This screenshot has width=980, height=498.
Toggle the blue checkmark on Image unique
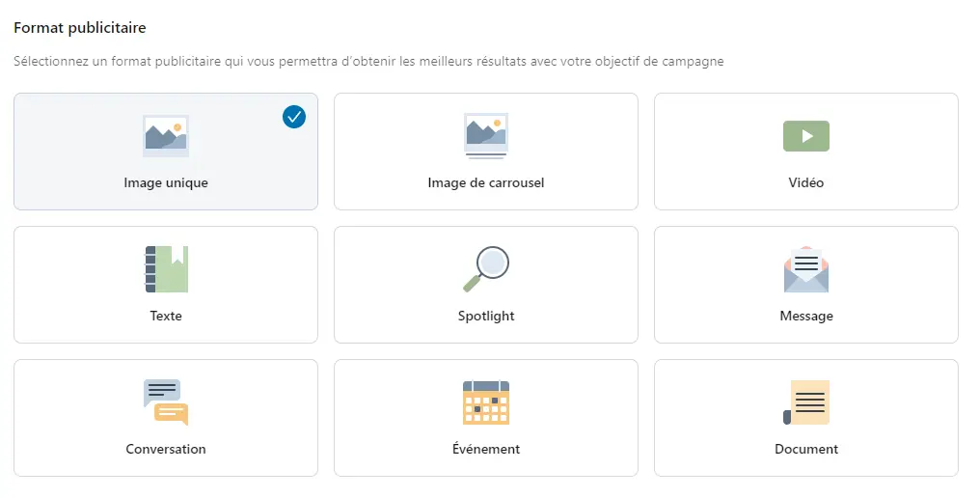click(294, 117)
